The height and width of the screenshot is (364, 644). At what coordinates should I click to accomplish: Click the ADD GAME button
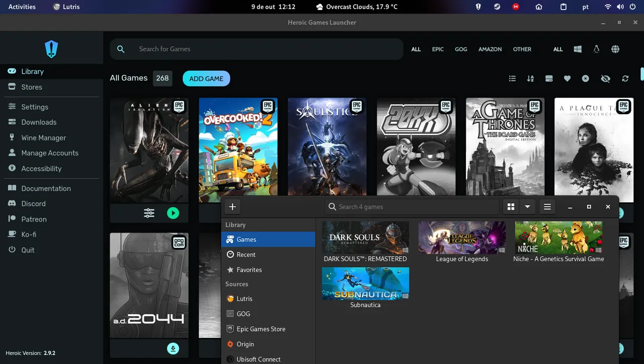point(206,79)
